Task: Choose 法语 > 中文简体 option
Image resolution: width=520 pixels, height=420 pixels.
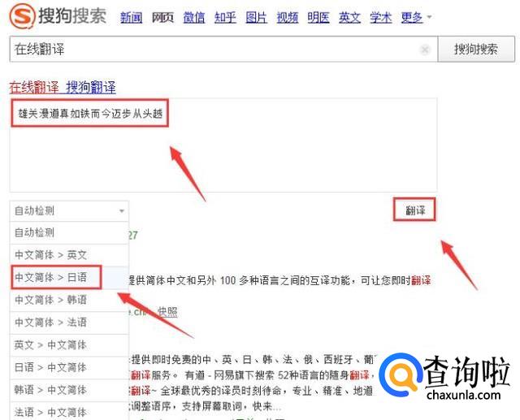Action: click(x=69, y=412)
